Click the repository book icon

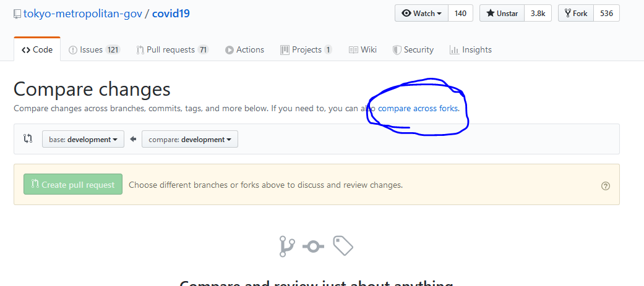click(x=17, y=14)
